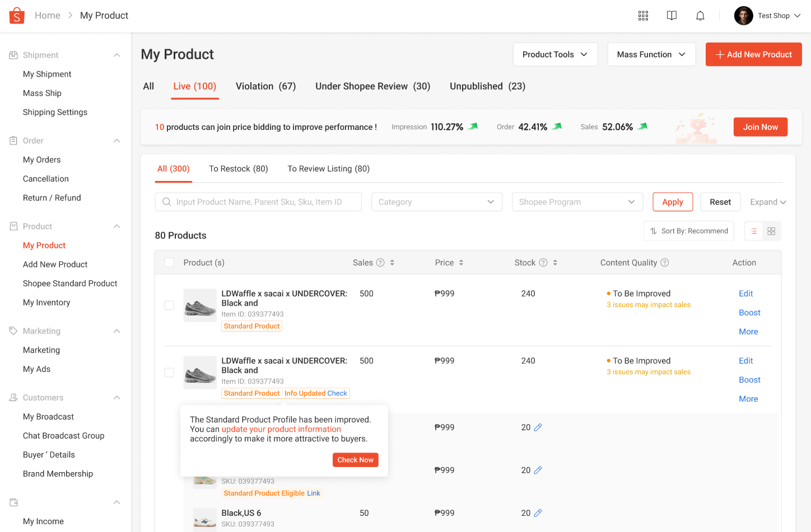811x532 pixels.
Task: Open the apps grid icon
Action: pyautogui.click(x=643, y=16)
